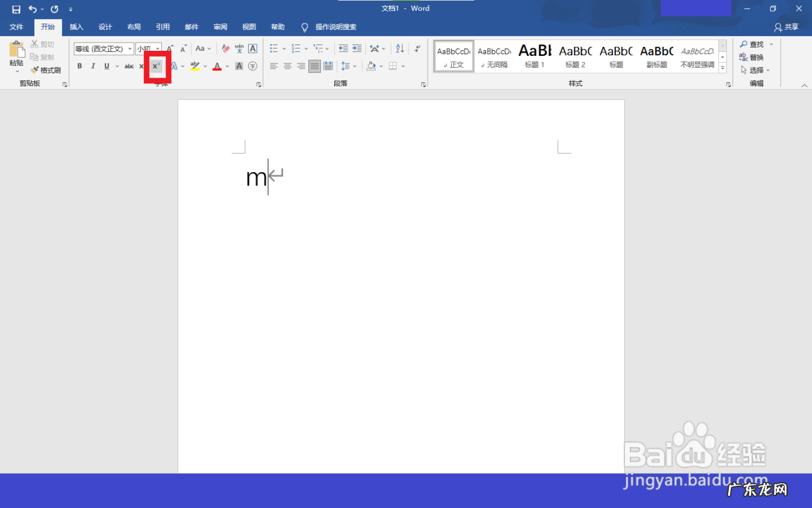
Task: Click the 替换 (Replace) button
Action: click(752, 57)
